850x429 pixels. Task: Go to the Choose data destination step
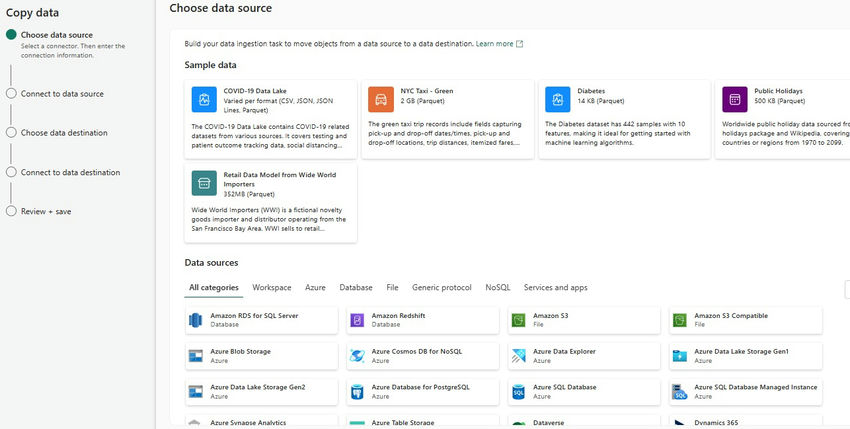pyautogui.click(x=64, y=133)
